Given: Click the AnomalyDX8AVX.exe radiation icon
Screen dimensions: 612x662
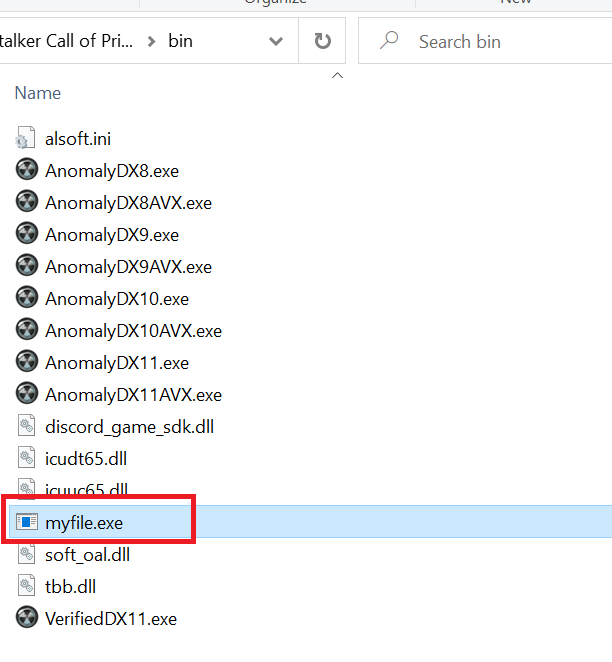Looking at the screenshot, I should (27, 202).
